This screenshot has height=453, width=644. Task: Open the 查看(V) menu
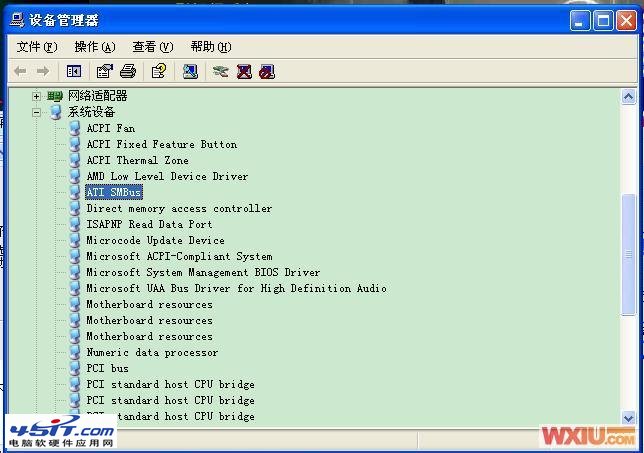point(153,47)
